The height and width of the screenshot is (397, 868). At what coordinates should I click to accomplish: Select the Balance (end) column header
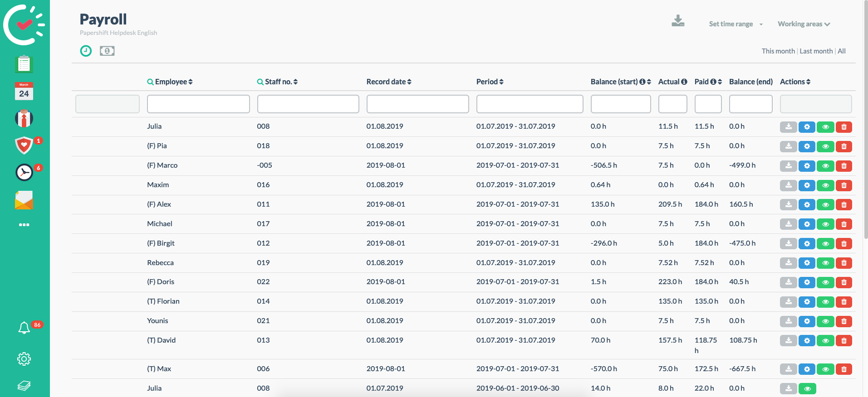click(751, 82)
